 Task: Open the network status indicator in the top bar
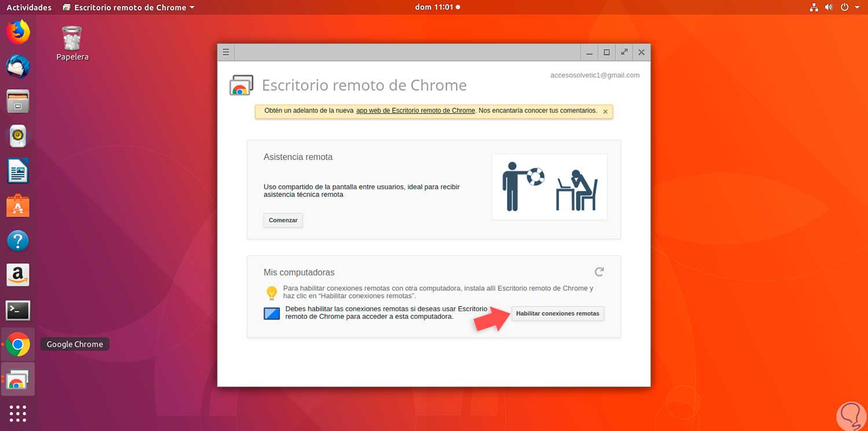click(814, 8)
